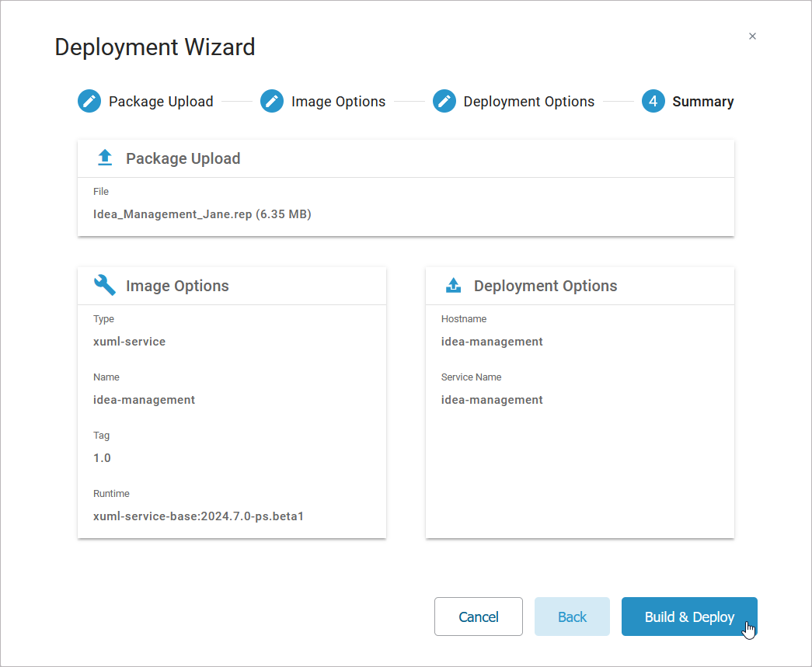Close the Deployment Wizard with the X icon

pos(752,36)
